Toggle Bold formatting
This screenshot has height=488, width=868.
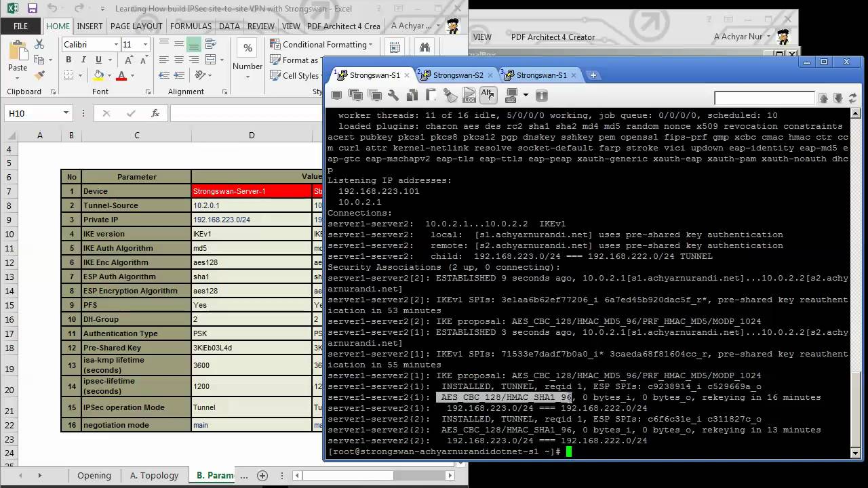click(x=68, y=60)
